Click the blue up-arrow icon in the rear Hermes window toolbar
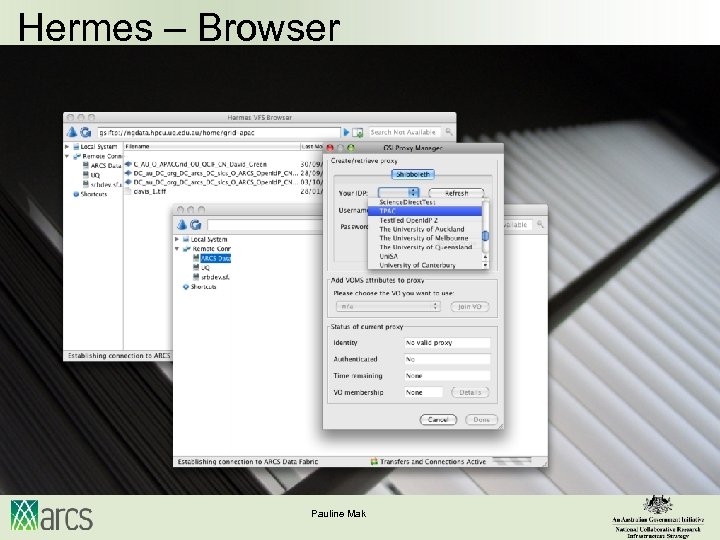Viewport: 720px width, 540px height. (x=72, y=132)
